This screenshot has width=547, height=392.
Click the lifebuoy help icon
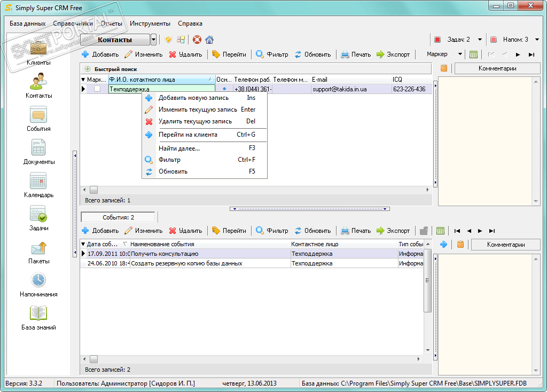tap(197, 40)
